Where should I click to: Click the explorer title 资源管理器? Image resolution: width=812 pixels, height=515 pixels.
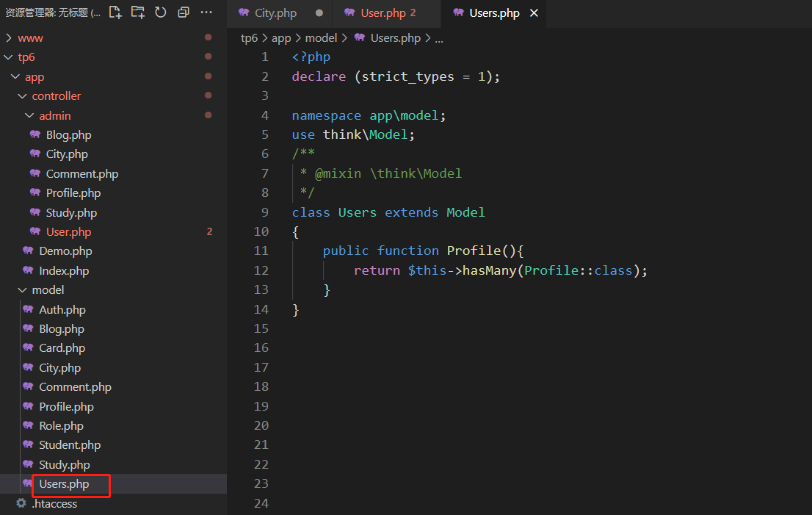29,12
